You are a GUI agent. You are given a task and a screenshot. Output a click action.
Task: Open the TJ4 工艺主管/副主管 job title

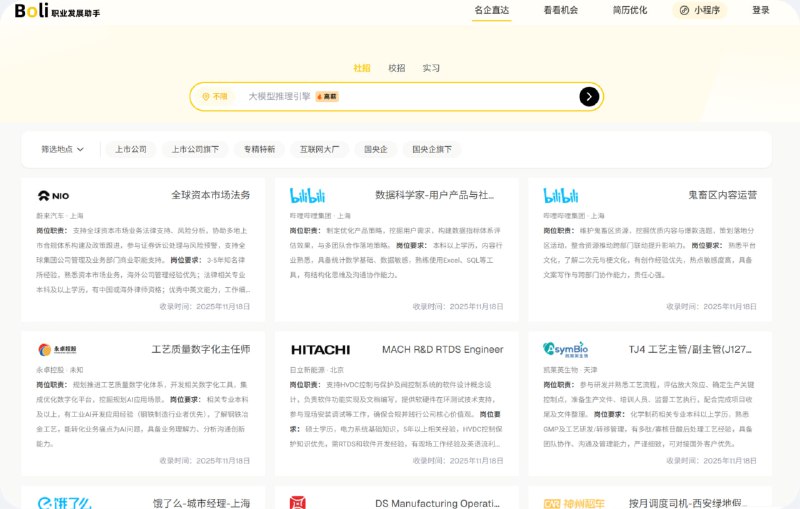coord(690,349)
